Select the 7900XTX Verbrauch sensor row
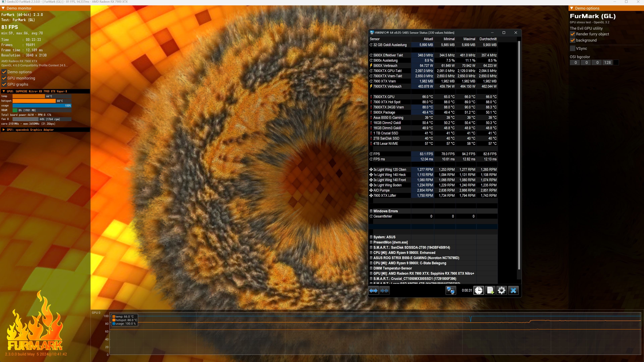 tap(387, 86)
